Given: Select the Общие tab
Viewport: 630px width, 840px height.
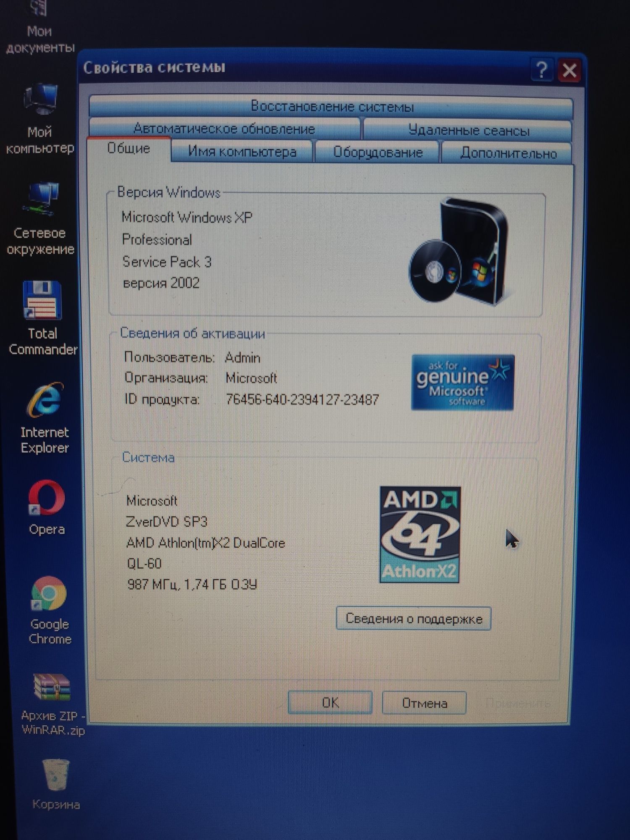Looking at the screenshot, I should [x=129, y=148].
